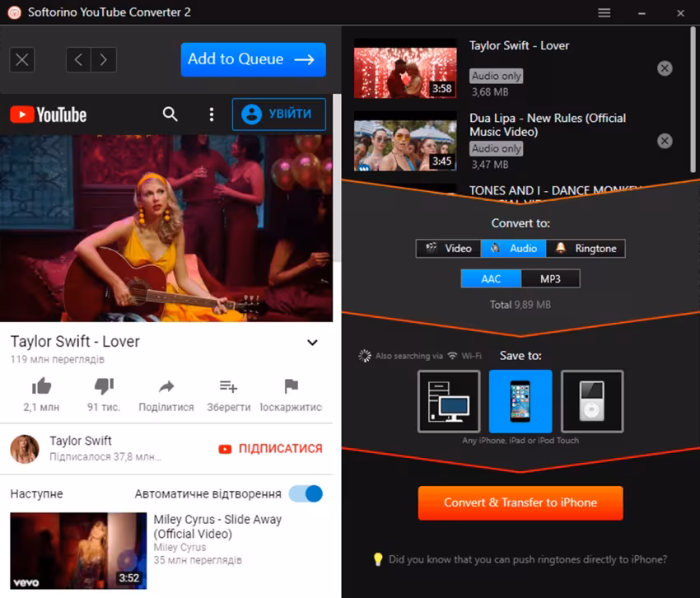
Task: Click Convert & Transfer to iPhone
Action: (x=520, y=503)
